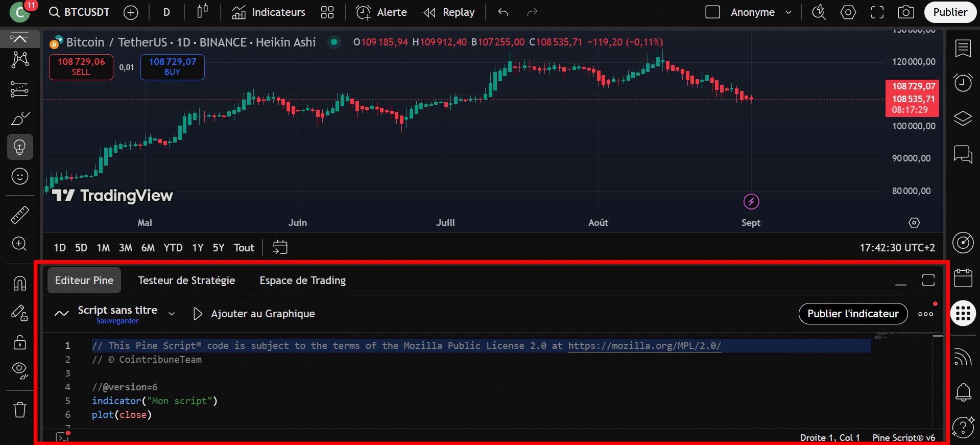Open the chart layout grid selector
The height and width of the screenshot is (445, 980).
tap(327, 12)
